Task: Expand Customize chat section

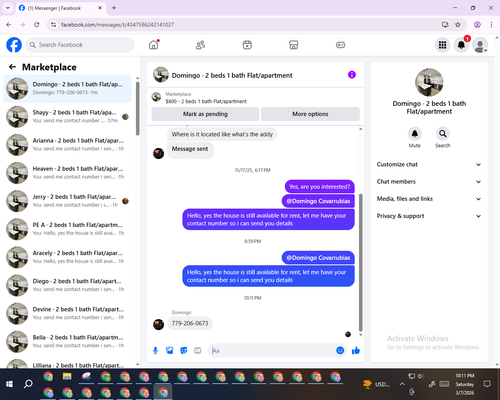Action: (x=429, y=164)
